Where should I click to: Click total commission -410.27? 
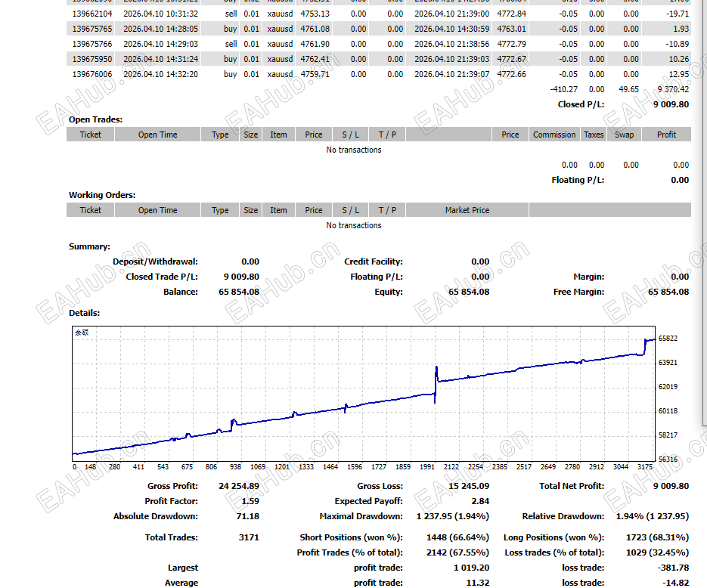[x=563, y=89]
